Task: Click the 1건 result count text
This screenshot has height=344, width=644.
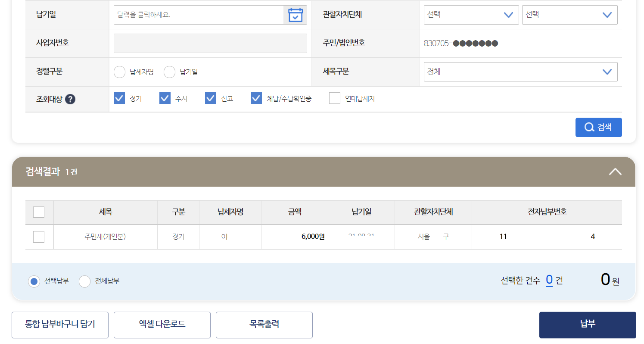Action: point(71,172)
